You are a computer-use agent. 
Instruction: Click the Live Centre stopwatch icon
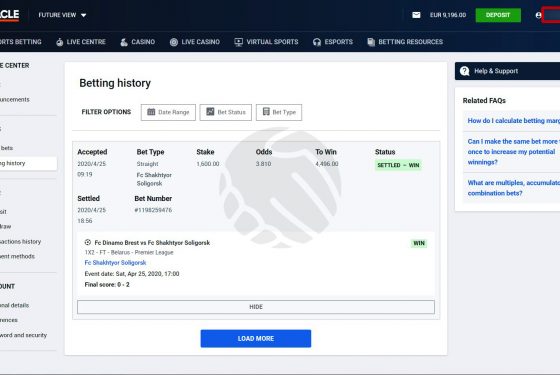(60, 42)
